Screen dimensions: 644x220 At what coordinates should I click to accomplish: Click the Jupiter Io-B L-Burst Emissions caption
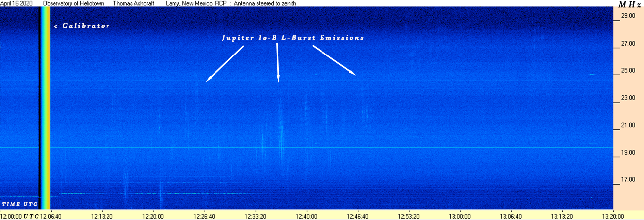point(293,38)
